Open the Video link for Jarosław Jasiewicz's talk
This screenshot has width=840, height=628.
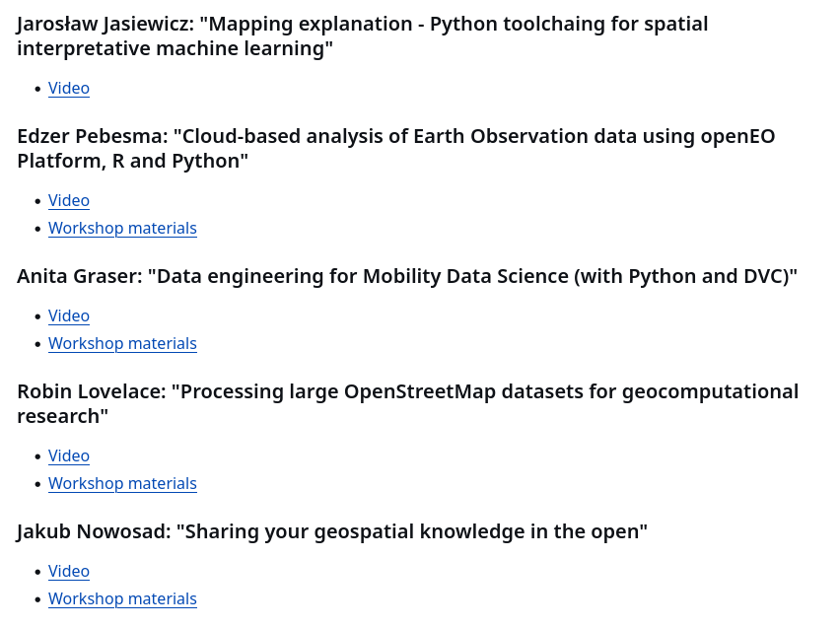[69, 88]
